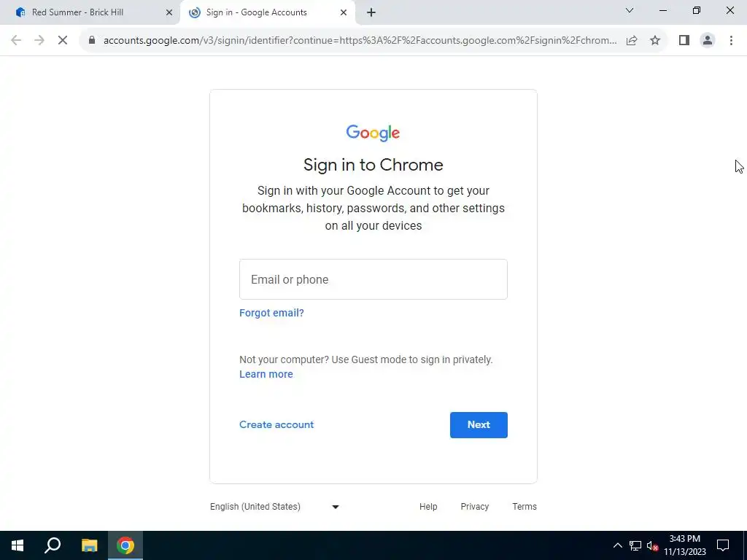Open the Privacy footer link
747x560 pixels.
pos(474,507)
